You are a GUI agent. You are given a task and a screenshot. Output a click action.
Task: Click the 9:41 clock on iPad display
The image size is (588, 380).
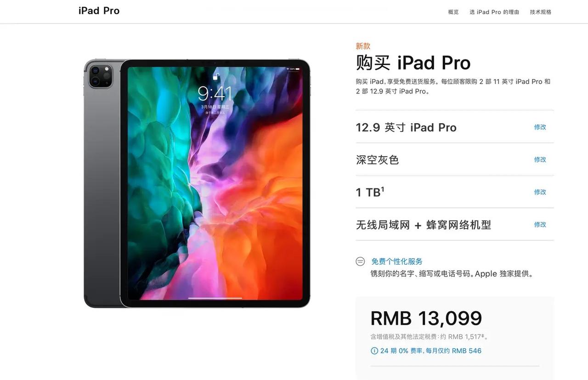[215, 94]
